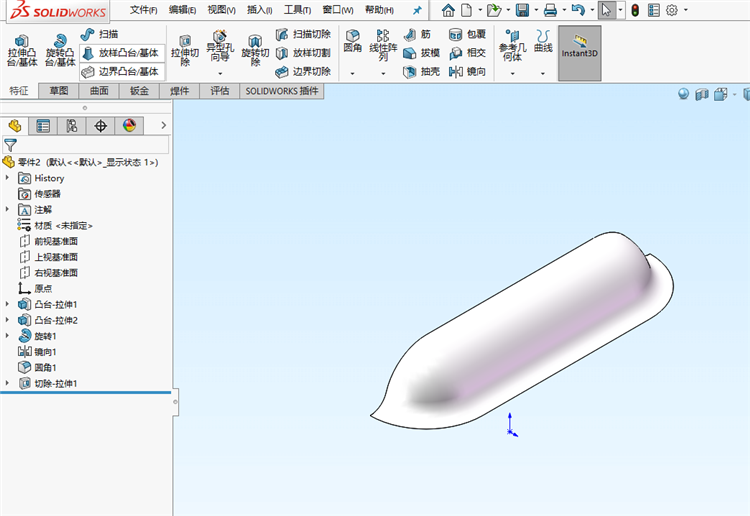Click the Boundary Cut tool (边界切除)
The height and width of the screenshot is (516, 750).
pyautogui.click(x=303, y=72)
